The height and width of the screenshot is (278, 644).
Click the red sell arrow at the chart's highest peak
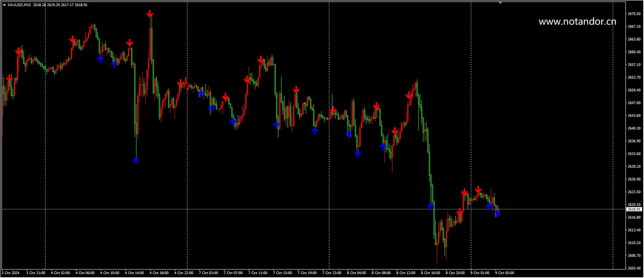coord(150,14)
